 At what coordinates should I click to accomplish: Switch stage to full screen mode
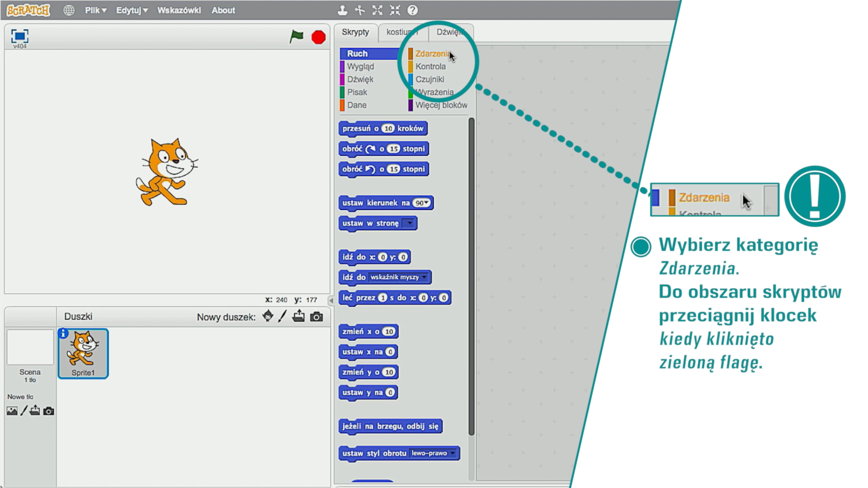pyautogui.click(x=19, y=36)
